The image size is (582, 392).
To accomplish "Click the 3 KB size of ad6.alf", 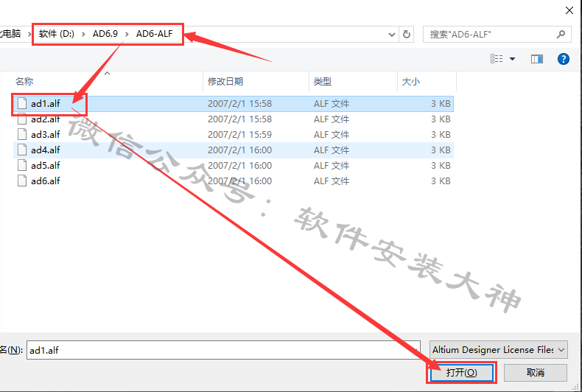I will [x=441, y=181].
